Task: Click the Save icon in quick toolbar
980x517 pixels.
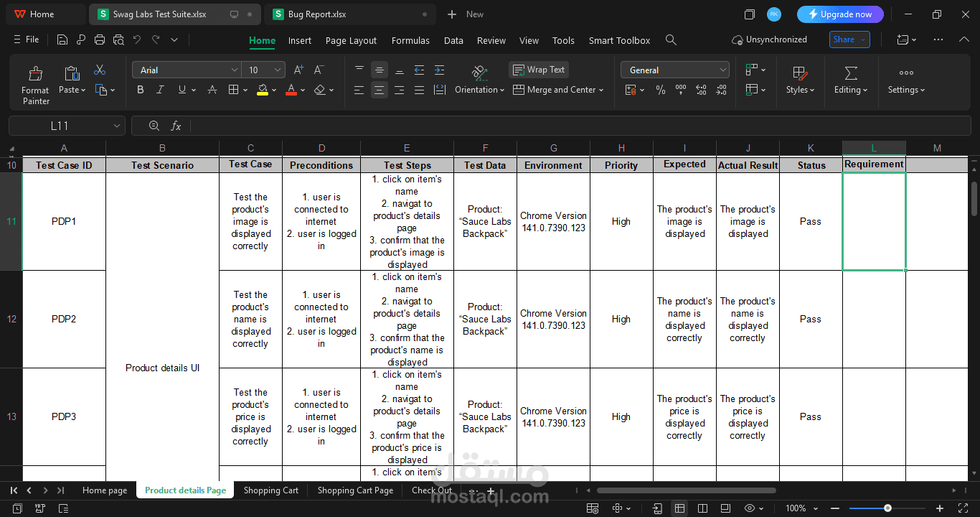Action: tap(62, 40)
